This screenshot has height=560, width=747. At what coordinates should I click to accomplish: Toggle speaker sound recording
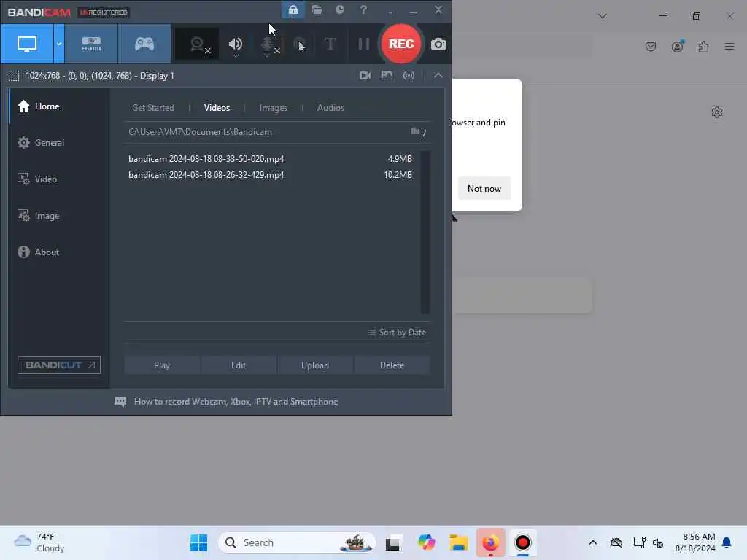(x=236, y=44)
